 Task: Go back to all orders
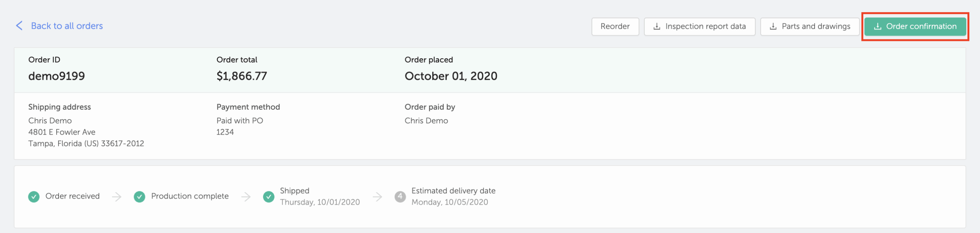(67, 26)
